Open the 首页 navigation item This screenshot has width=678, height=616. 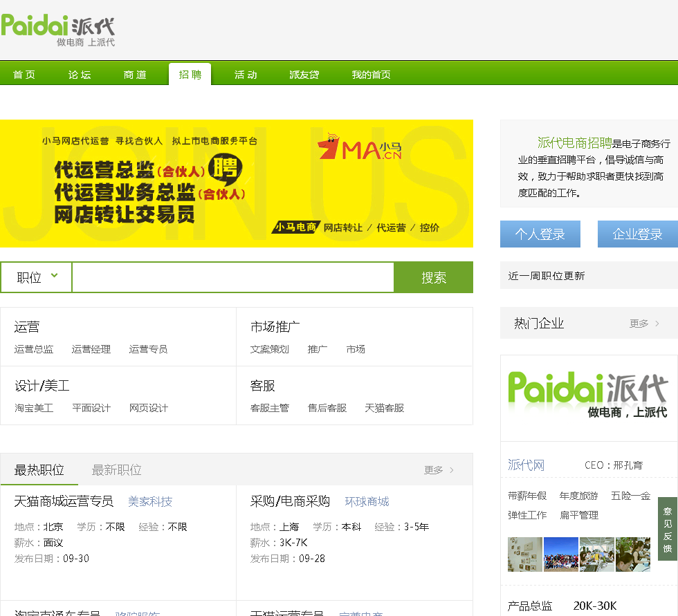(24, 75)
